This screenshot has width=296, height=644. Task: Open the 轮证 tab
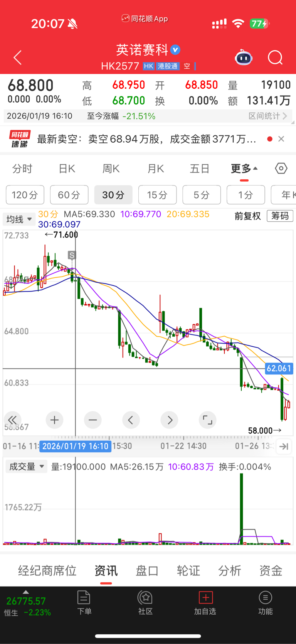tap(188, 570)
